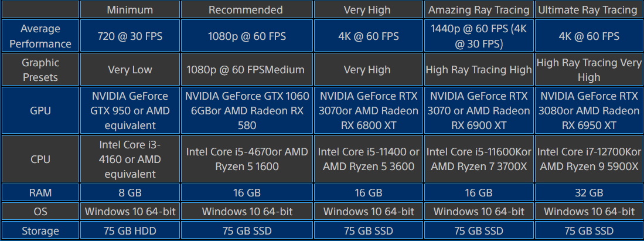Click the Amazing Ray Tracing column header
Image resolution: width=644 pixels, height=241 pixels.
[479, 10]
